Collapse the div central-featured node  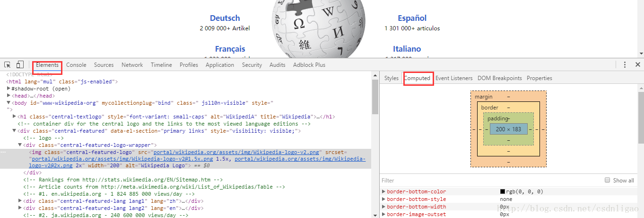coord(15,131)
